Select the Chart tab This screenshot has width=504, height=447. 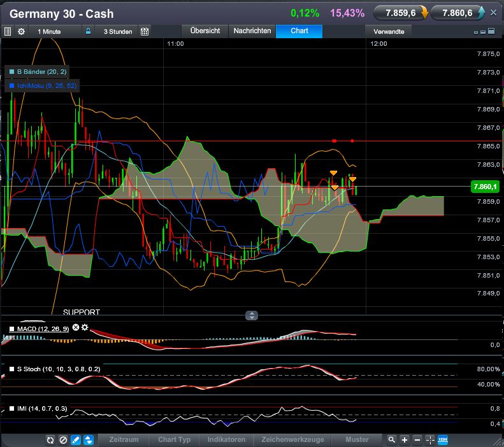(x=299, y=31)
